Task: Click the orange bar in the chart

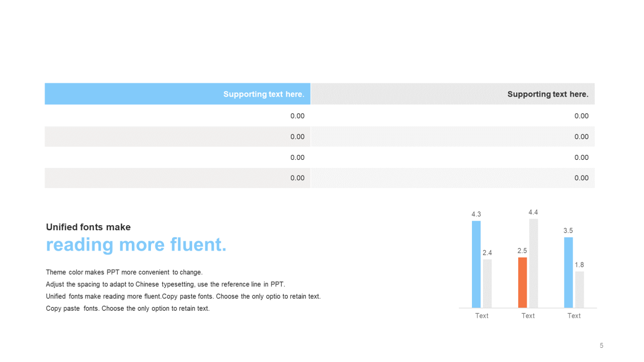Action: tap(523, 282)
